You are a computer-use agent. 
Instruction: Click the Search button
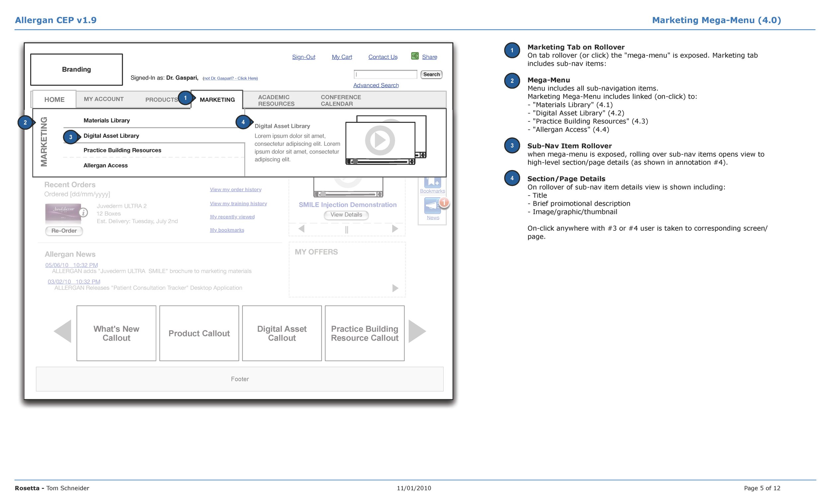coord(431,74)
